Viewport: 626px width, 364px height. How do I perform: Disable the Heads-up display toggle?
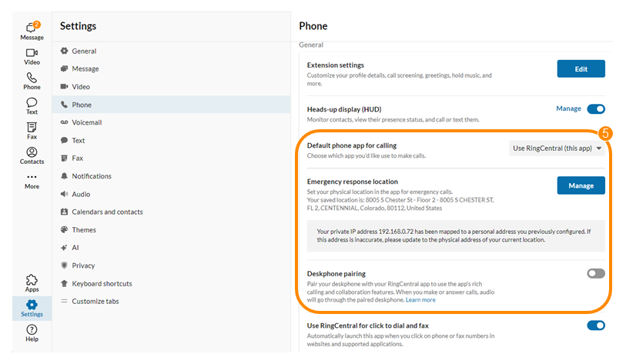(596, 109)
